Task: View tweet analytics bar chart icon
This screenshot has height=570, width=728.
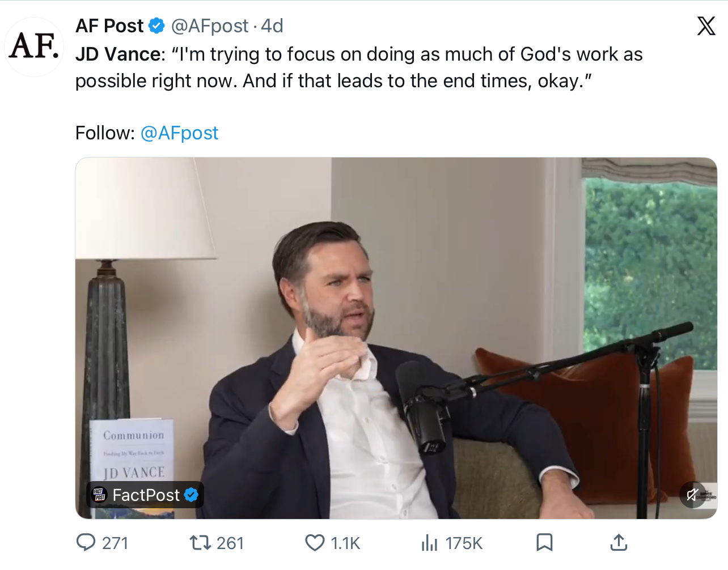Action: click(429, 543)
